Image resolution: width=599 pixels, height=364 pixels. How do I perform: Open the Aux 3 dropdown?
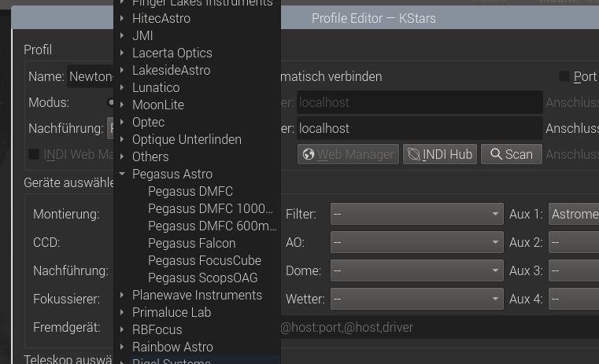coord(574,270)
